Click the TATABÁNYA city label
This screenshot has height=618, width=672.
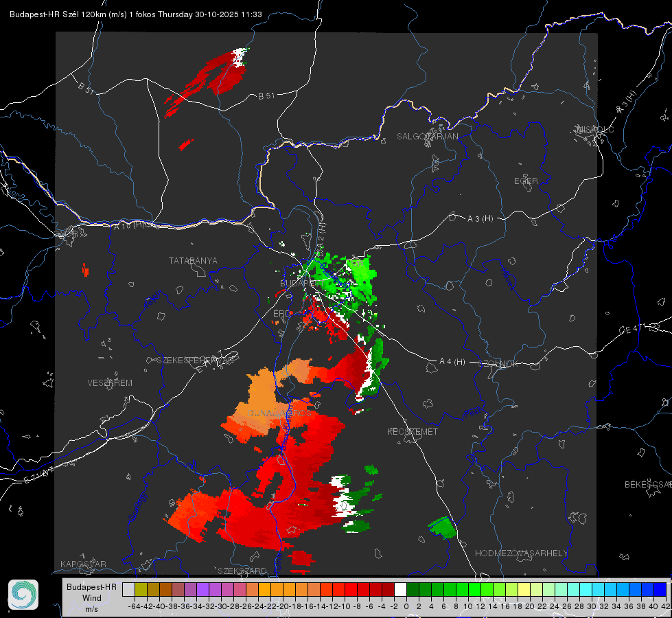pos(193,261)
